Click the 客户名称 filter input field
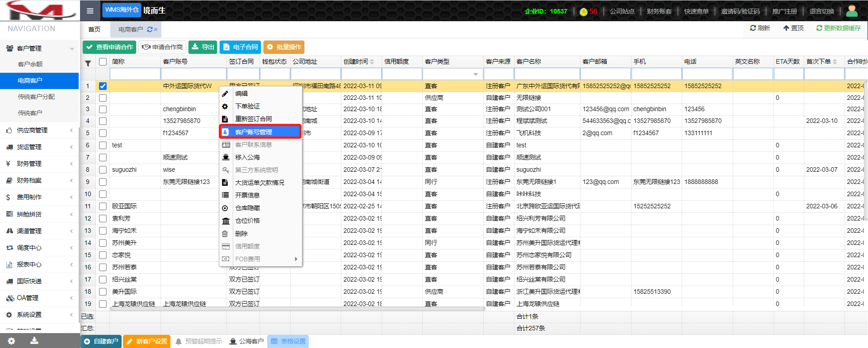This screenshot has height=348, width=868. pyautogui.click(x=547, y=74)
